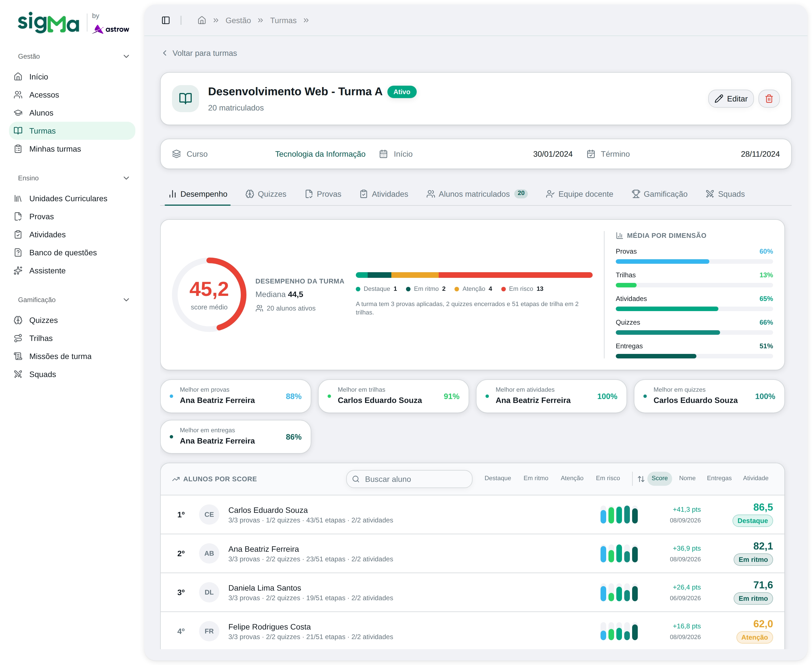Open Alunos in the sidebar
The image size is (812, 665).
[72, 113]
